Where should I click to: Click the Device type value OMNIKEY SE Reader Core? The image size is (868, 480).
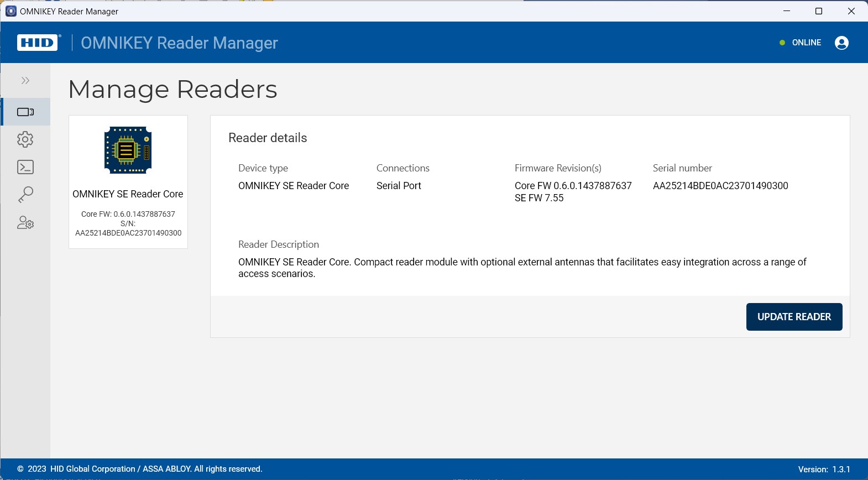point(294,186)
